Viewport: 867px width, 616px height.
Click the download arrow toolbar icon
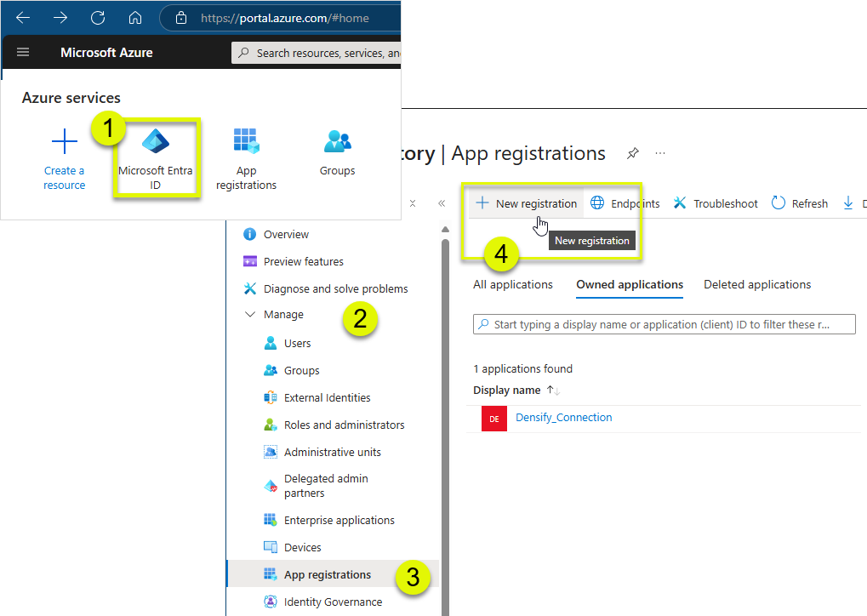(x=848, y=203)
